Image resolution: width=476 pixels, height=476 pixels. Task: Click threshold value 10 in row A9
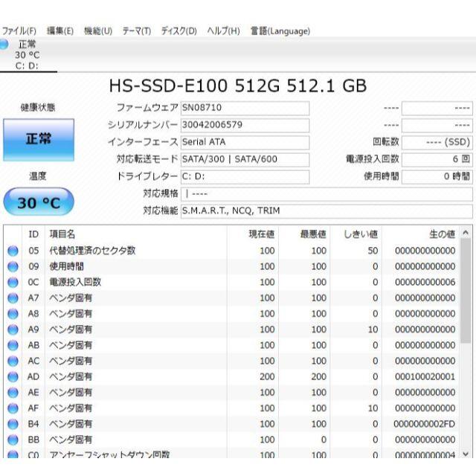(373, 329)
